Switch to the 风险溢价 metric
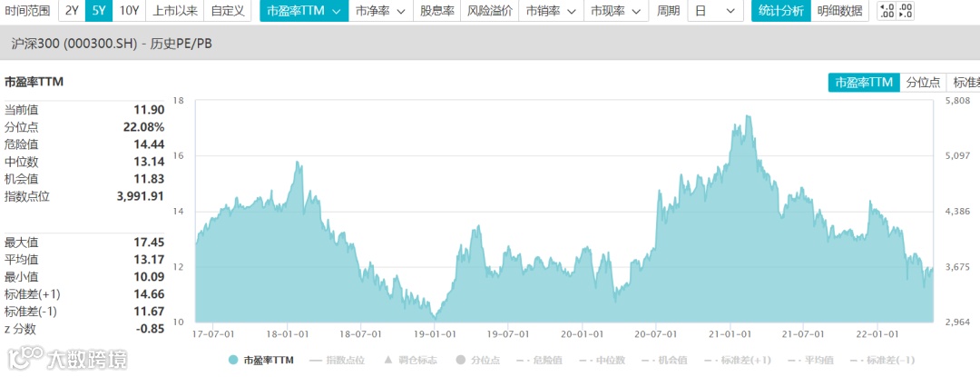This screenshot has height=377, width=980. (489, 11)
